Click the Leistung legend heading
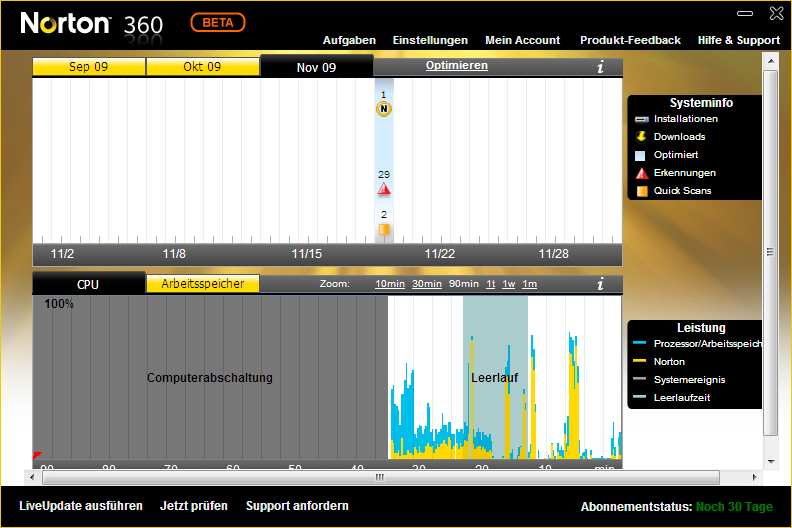 pos(701,327)
